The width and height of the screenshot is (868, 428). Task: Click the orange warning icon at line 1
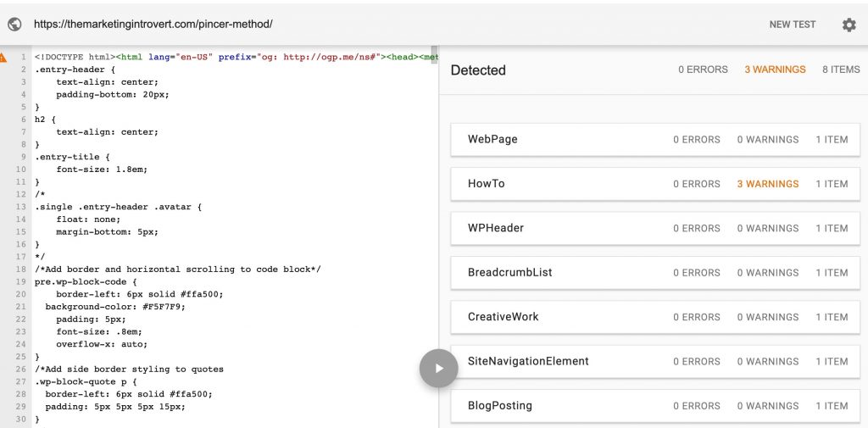(3, 57)
